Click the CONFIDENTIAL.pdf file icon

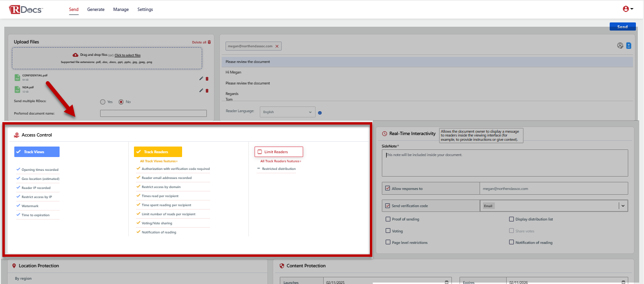pyautogui.click(x=17, y=77)
